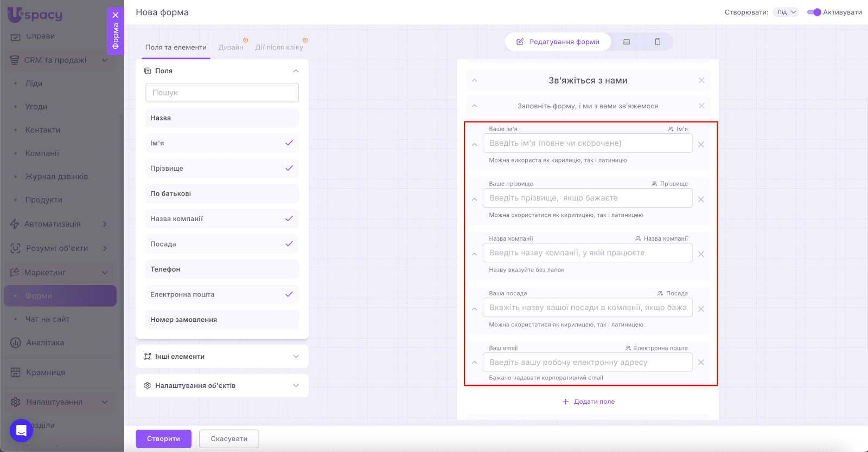Click the 'Створити' button

tap(163, 439)
